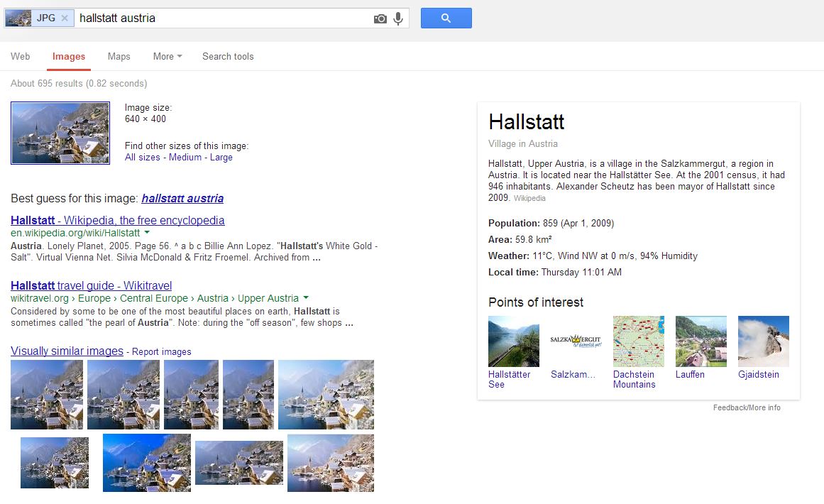Open the Gjaidstein snowy mountain thumbnail
This screenshot has width=824, height=504.
[763, 341]
